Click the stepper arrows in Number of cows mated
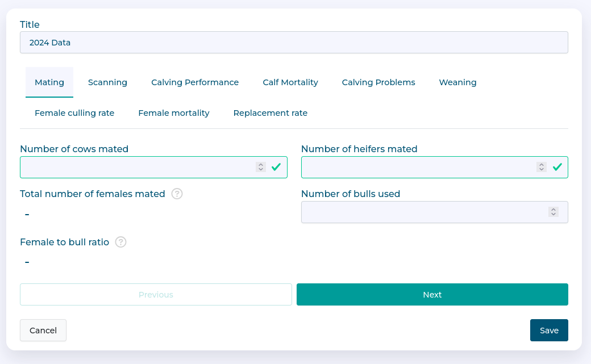 [x=260, y=167]
